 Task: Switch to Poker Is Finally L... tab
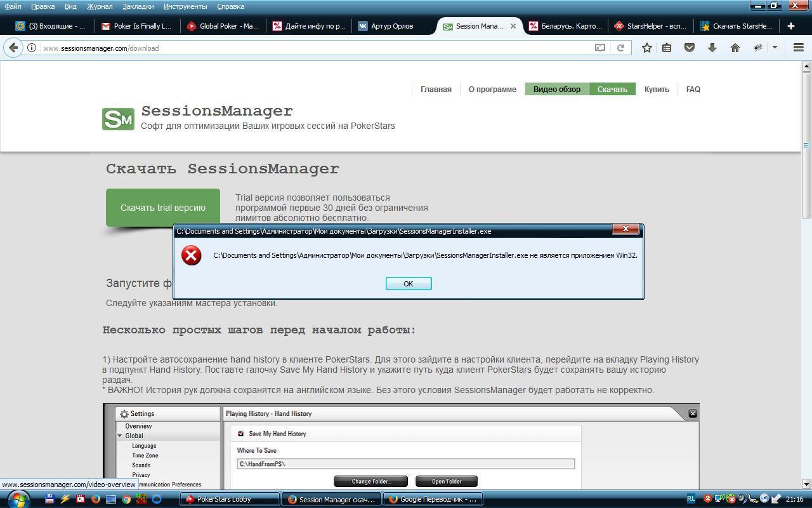point(136,26)
